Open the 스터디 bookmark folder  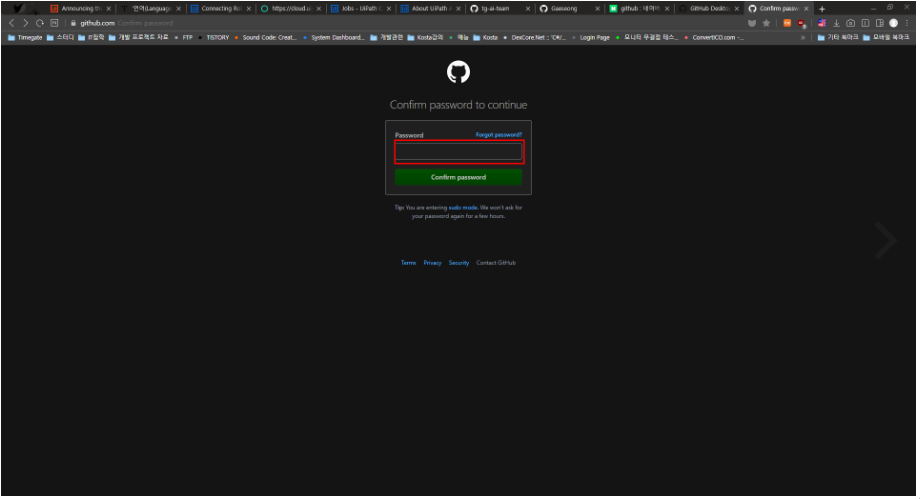click(60, 38)
